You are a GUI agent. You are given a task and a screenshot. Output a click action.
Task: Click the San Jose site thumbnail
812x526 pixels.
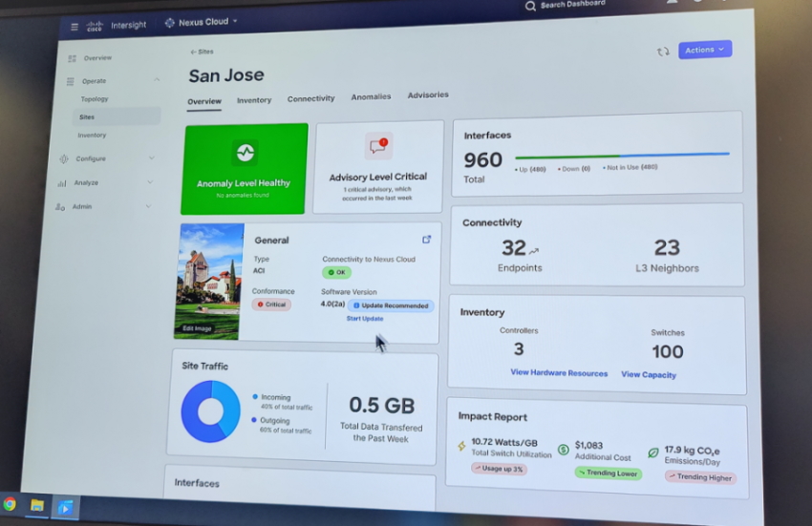[208, 281]
